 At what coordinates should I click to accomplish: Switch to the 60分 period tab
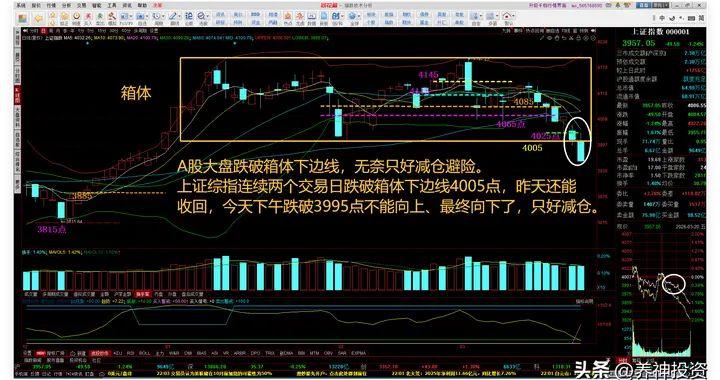coord(126,31)
